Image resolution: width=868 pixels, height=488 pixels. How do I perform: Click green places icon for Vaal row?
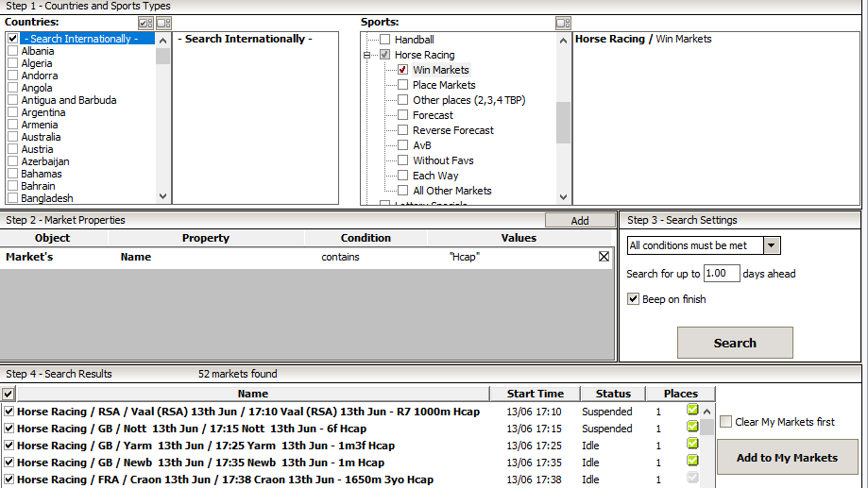point(692,410)
